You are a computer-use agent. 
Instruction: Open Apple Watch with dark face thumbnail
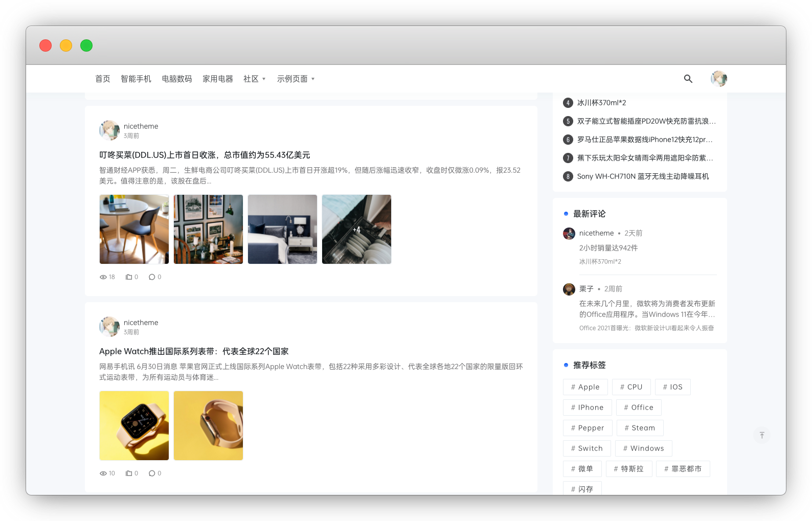[134, 425]
